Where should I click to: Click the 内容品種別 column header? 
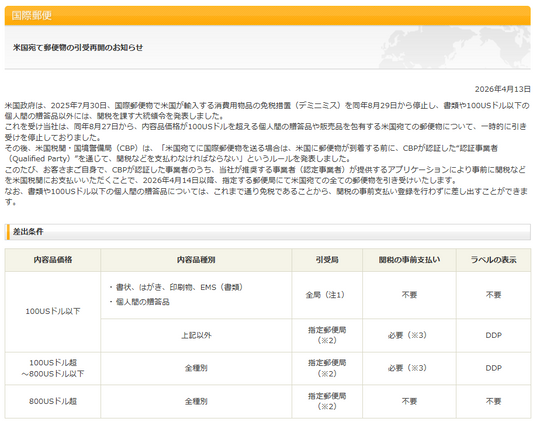[196, 260]
